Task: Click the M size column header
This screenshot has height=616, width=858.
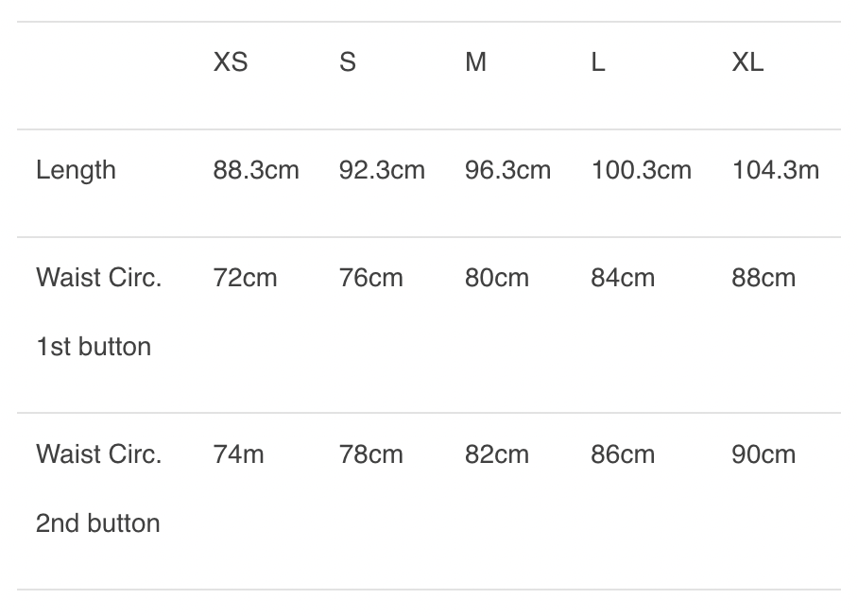Action: click(x=475, y=62)
